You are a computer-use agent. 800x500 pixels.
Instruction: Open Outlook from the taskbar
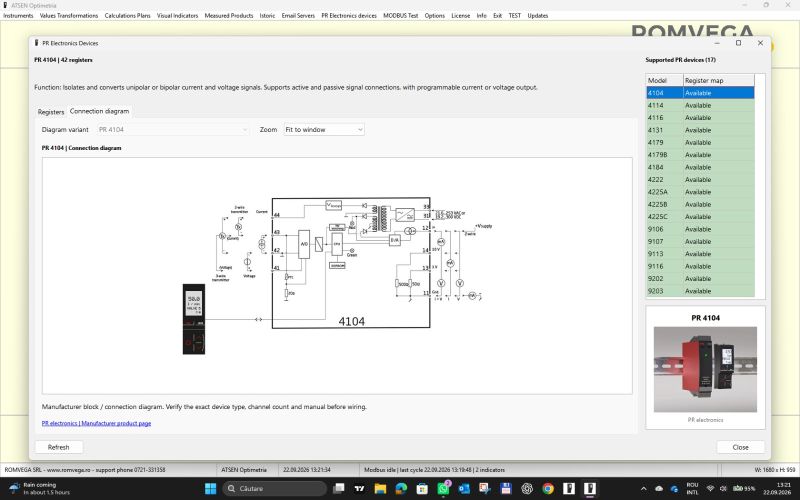click(x=464, y=489)
